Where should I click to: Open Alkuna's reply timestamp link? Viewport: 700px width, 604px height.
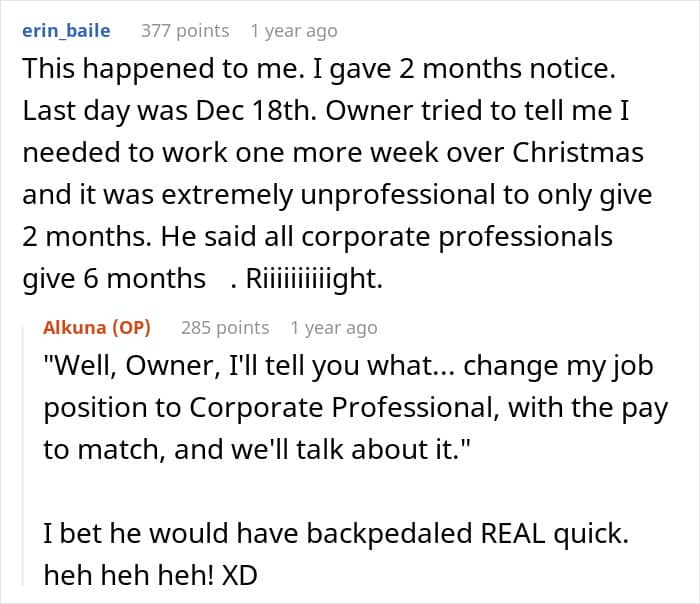[334, 328]
